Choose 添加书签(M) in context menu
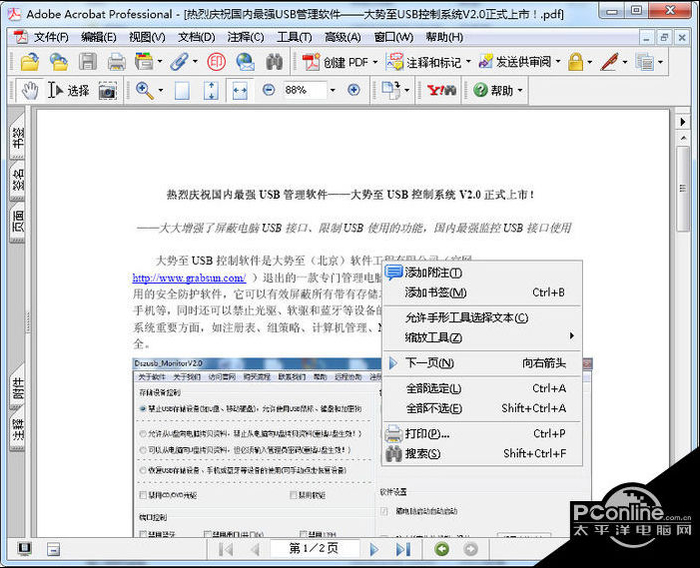Image resolution: width=700 pixels, height=568 pixels. coord(482,292)
